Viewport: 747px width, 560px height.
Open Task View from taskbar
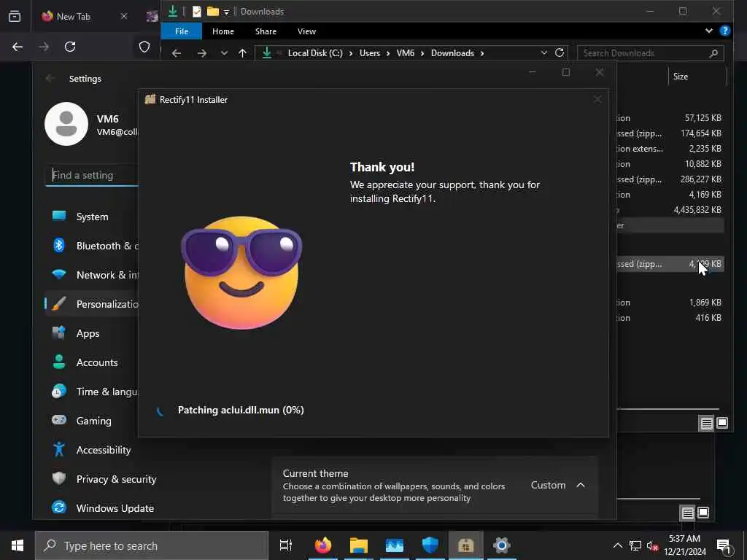point(286,545)
